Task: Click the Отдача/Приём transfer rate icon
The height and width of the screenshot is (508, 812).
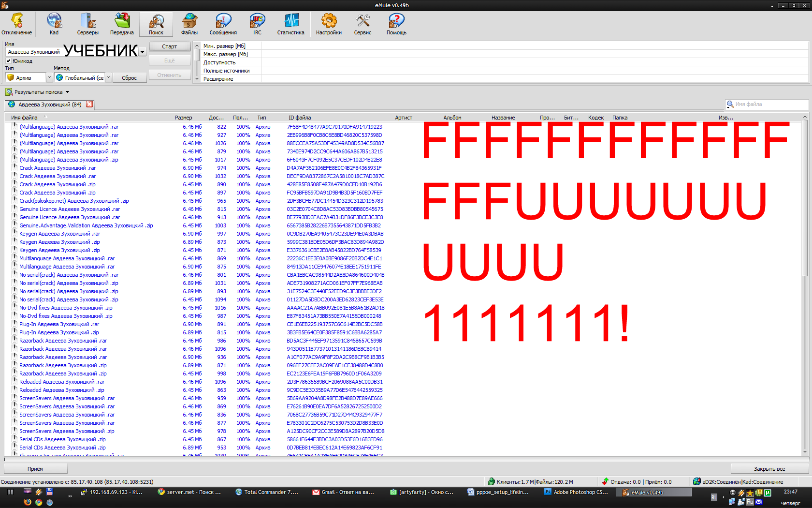Action: [x=605, y=481]
